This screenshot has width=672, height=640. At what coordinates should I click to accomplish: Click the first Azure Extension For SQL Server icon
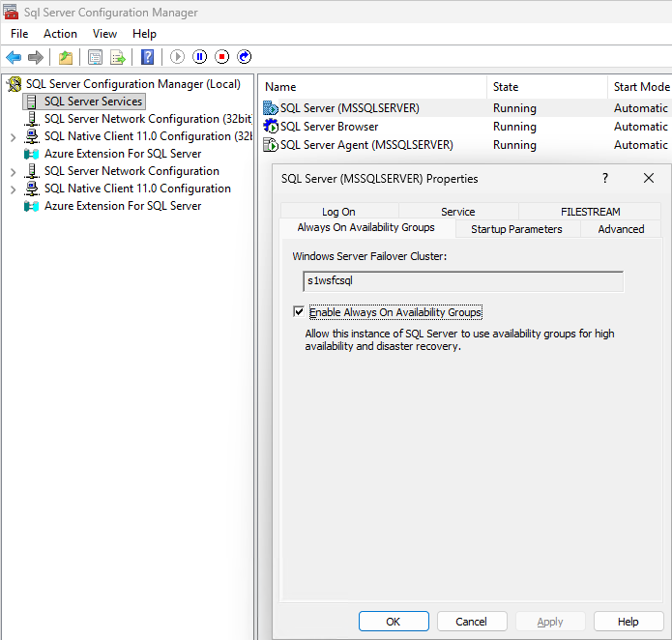[32, 154]
